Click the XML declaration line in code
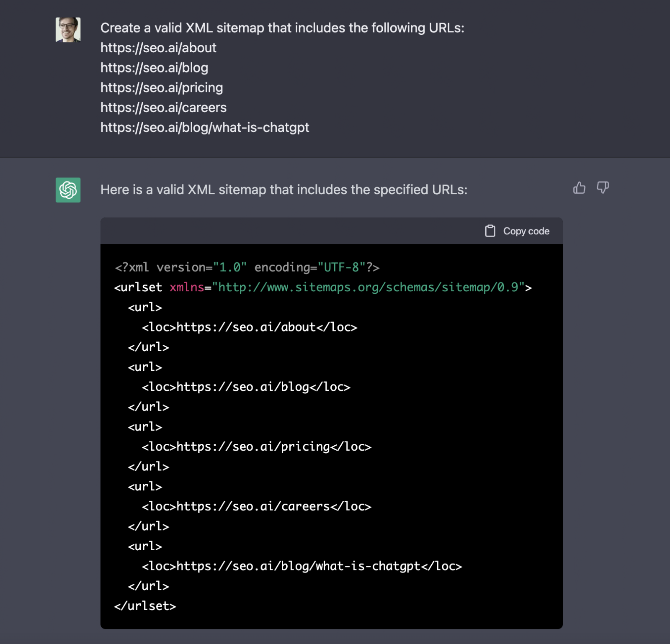This screenshot has height=644, width=670. (247, 267)
